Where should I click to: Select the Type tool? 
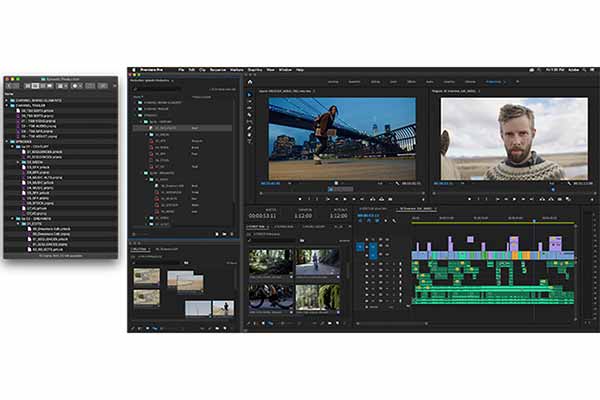(x=250, y=141)
